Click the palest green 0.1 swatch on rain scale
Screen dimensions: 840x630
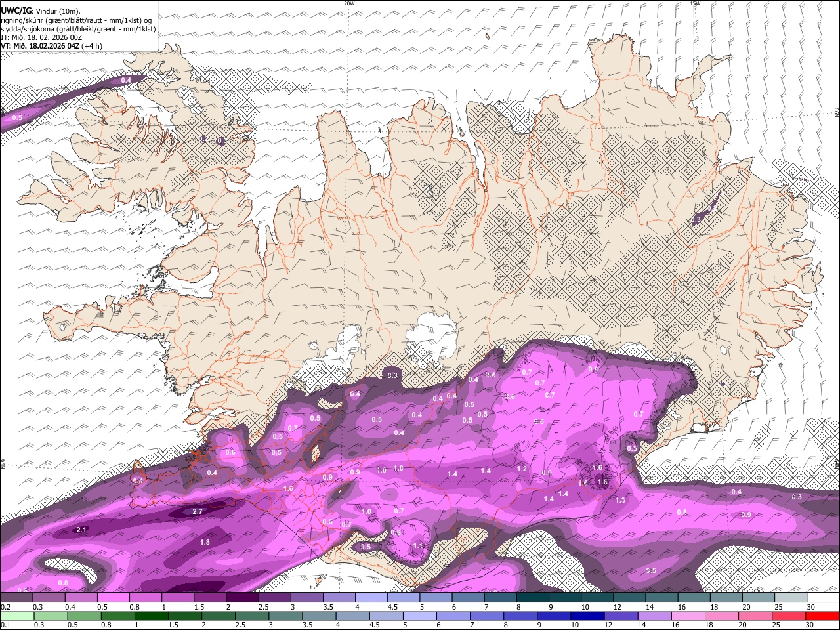pyautogui.click(x=16, y=616)
